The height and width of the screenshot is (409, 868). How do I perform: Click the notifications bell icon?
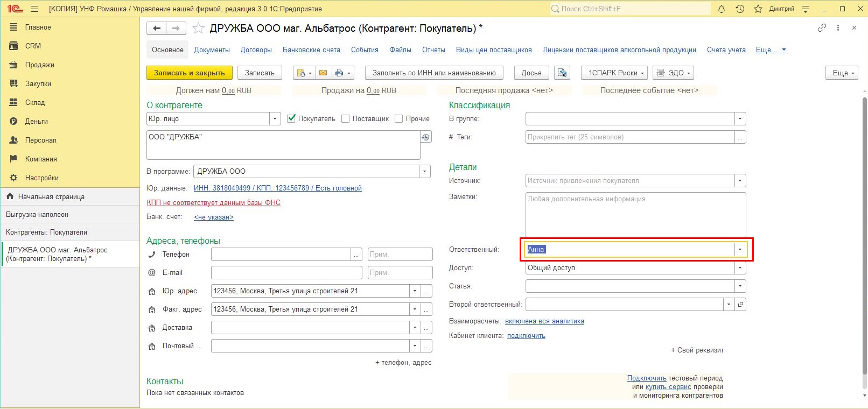pyautogui.click(x=722, y=9)
